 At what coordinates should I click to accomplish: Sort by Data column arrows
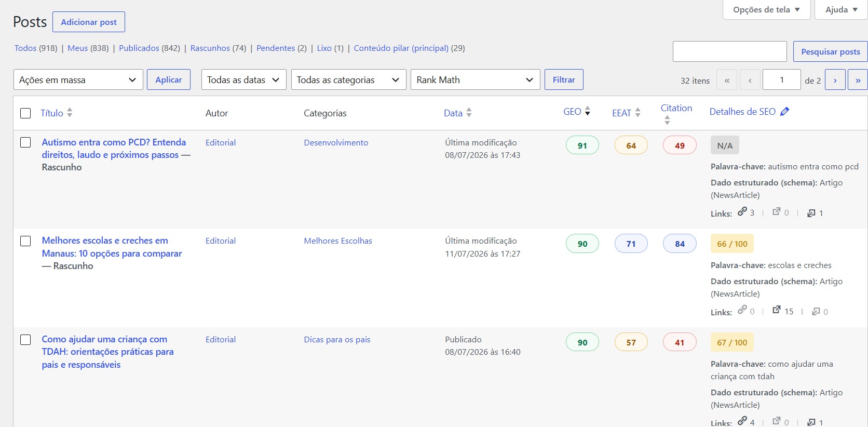pos(469,113)
